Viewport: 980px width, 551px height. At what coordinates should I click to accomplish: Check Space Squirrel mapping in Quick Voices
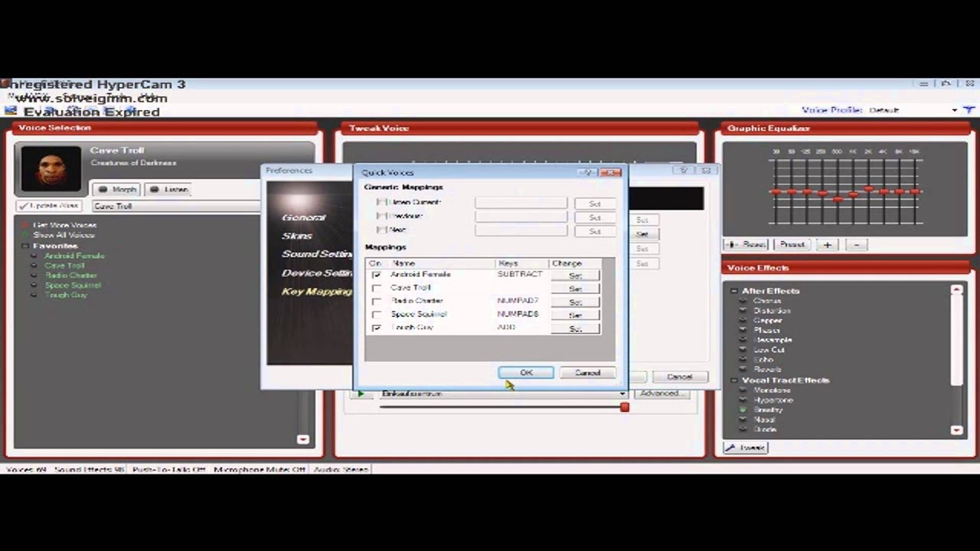376,315
